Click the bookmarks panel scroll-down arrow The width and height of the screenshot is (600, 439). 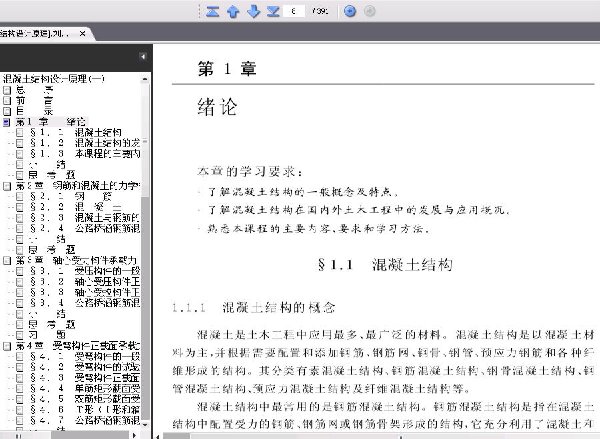pos(145,425)
